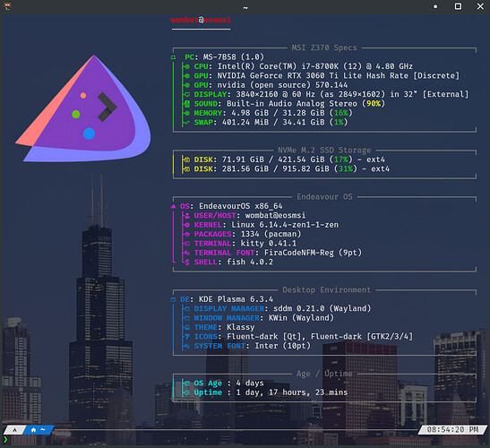Close the terminal window
This screenshot has width=490, height=448.
(x=480, y=6)
